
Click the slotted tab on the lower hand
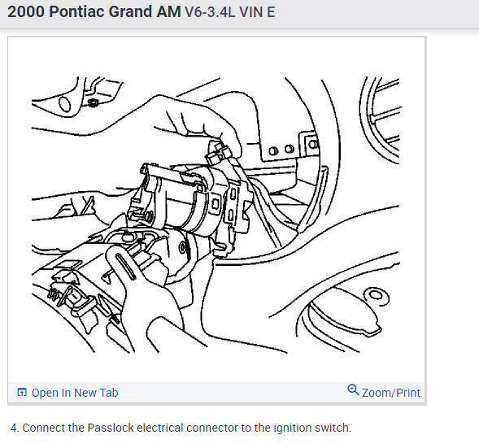click(125, 267)
